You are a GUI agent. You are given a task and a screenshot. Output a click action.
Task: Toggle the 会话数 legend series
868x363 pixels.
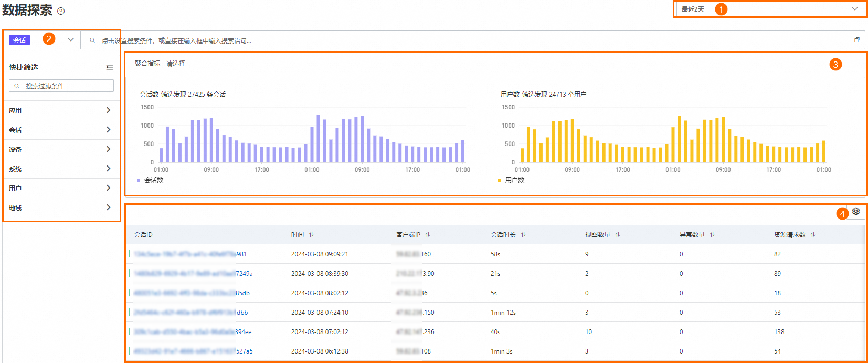[x=150, y=180]
